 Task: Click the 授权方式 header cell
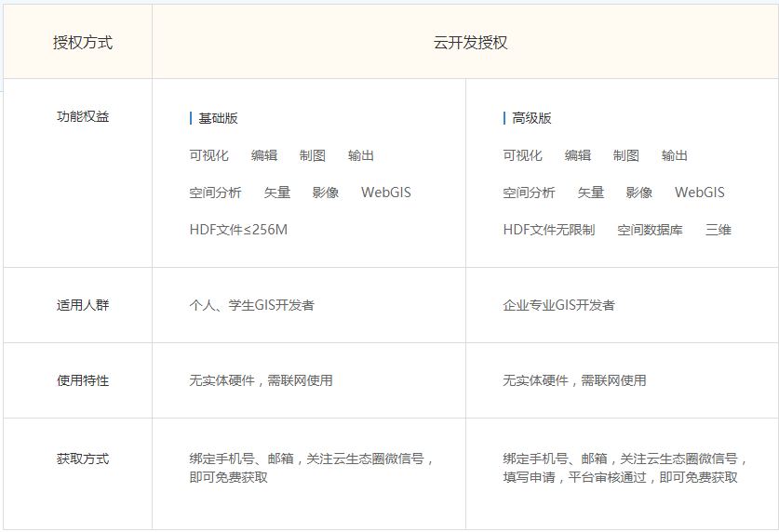83,43
